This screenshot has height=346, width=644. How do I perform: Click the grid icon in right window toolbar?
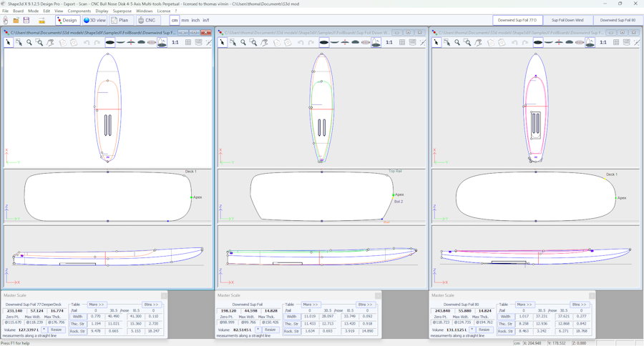(616, 43)
